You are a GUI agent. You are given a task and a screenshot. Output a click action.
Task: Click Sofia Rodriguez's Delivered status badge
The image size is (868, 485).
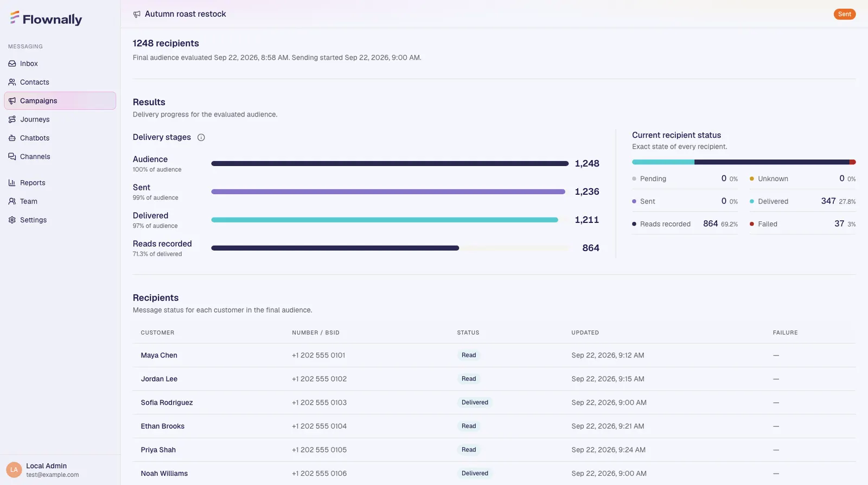475,403
